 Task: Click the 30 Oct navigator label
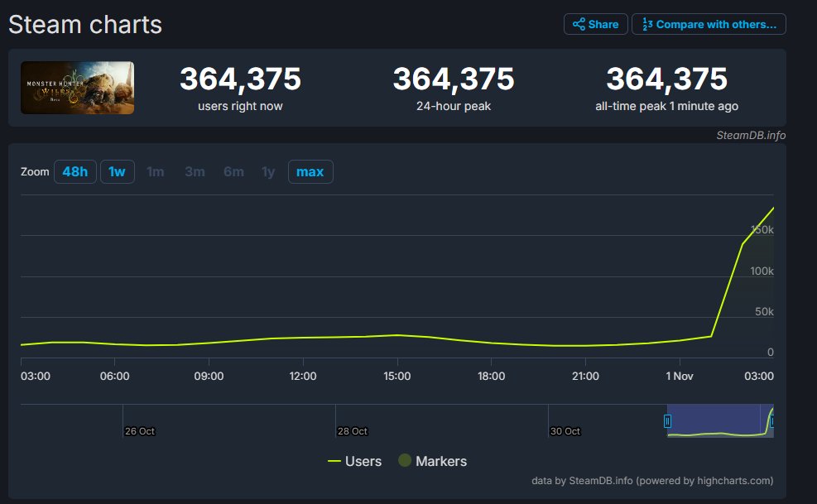pyautogui.click(x=565, y=431)
